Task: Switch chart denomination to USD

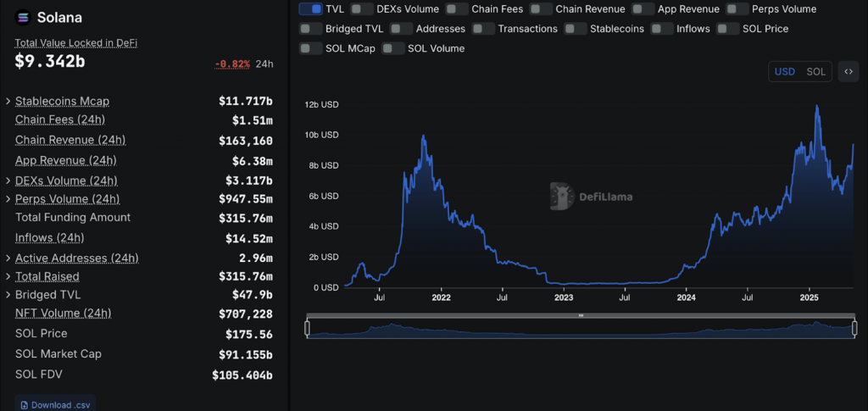Action: [784, 72]
